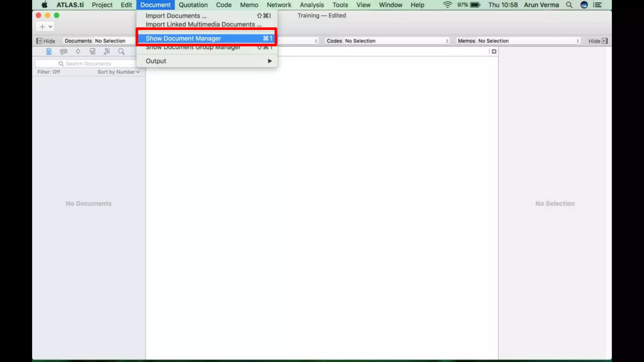Open the Codes No Selection dropdown

(x=387, y=41)
